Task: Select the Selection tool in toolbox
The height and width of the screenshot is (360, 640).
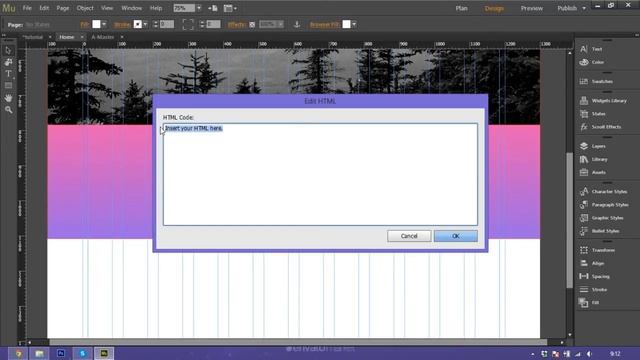Action: 8,51
